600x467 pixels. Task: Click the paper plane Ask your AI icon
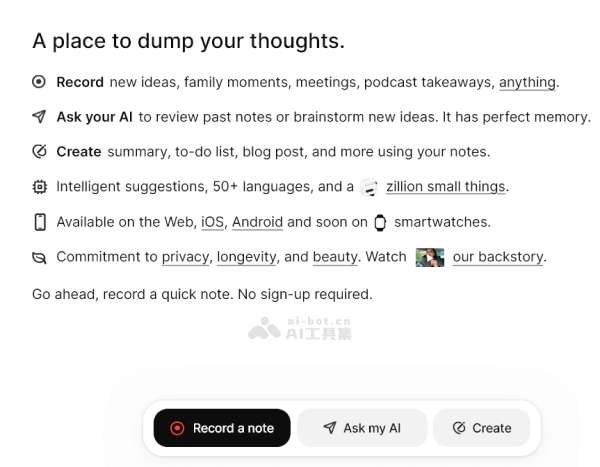click(x=39, y=117)
